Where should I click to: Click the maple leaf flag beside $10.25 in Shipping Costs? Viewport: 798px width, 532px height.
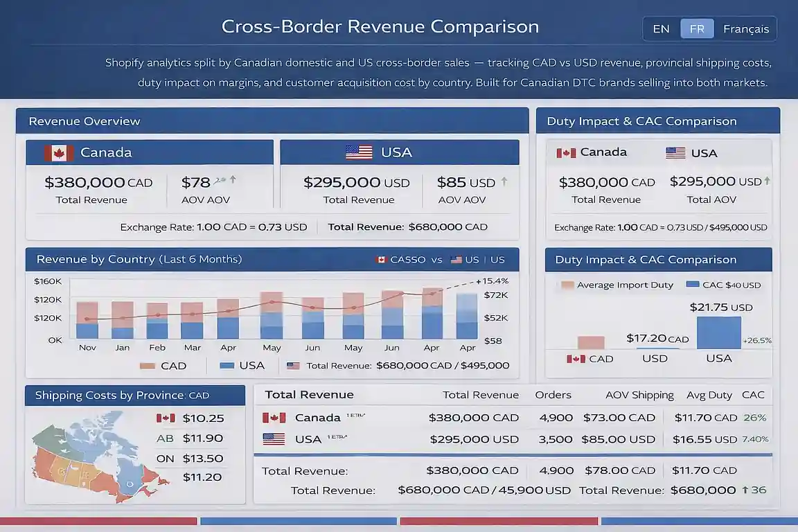(165, 418)
